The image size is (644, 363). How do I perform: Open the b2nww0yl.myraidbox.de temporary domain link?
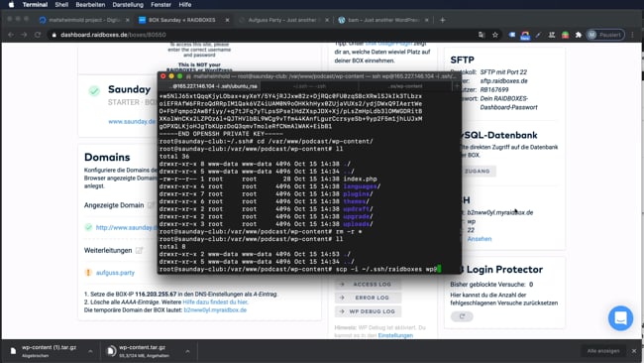pyautogui.click(x=215, y=310)
